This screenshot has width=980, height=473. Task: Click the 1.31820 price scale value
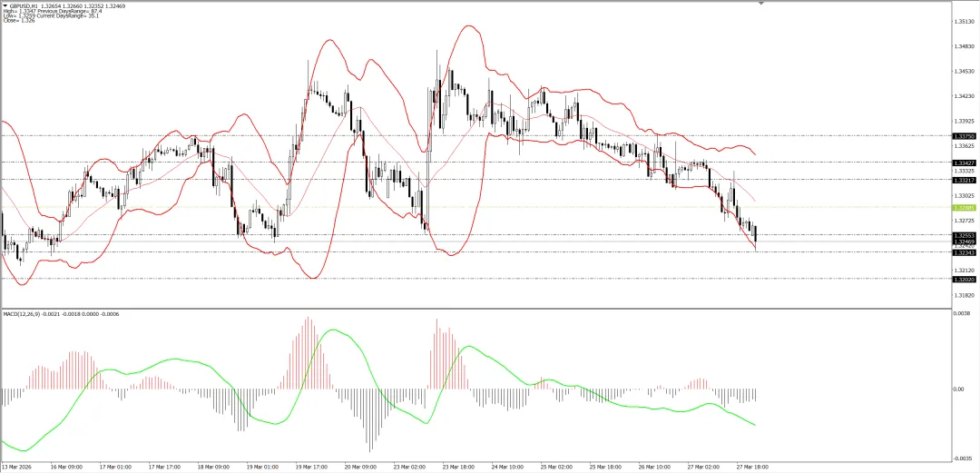(965, 295)
